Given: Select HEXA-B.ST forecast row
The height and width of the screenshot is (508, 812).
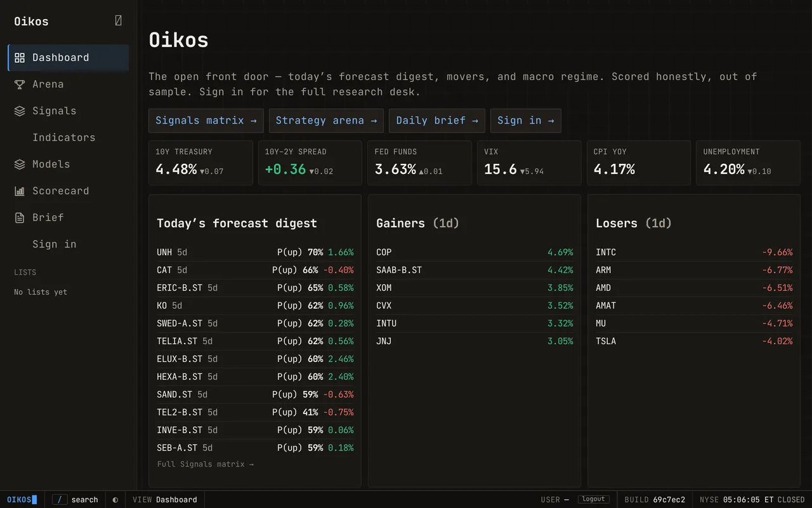Looking at the screenshot, I should pyautogui.click(x=255, y=377).
